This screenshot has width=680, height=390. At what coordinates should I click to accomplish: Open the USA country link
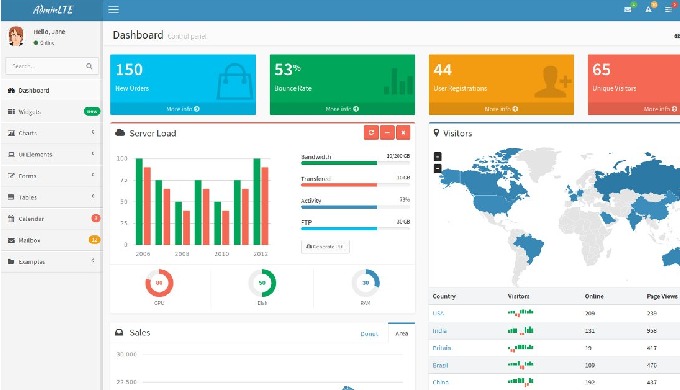tap(438, 313)
